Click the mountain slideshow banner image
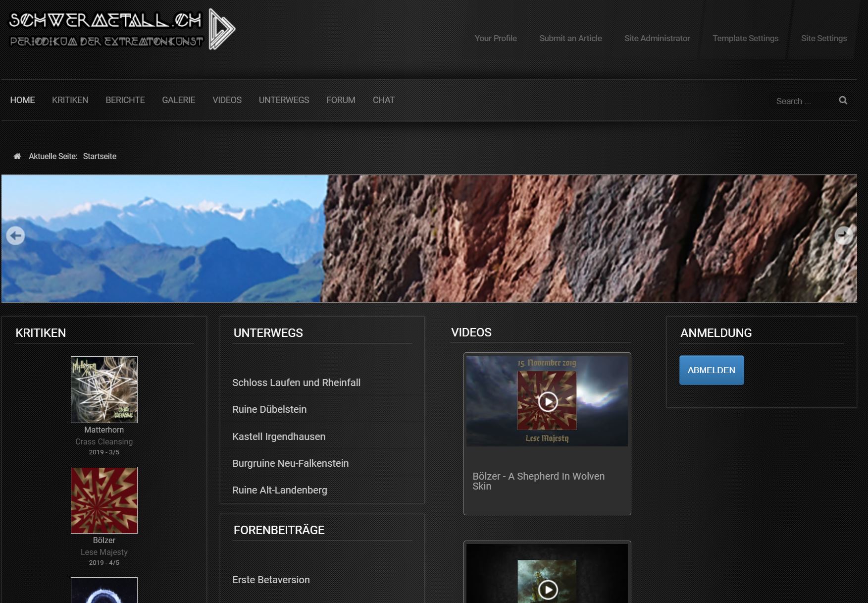The image size is (868, 603). pyautogui.click(x=429, y=238)
